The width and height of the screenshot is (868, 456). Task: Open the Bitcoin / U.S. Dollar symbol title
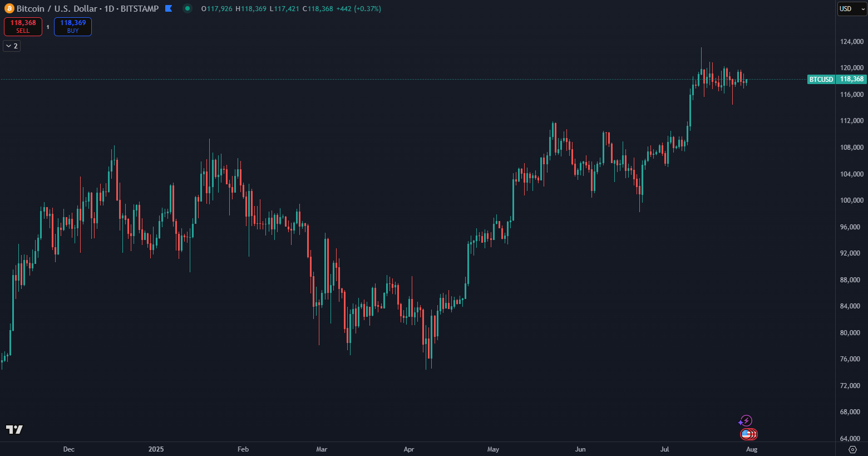[87, 8]
